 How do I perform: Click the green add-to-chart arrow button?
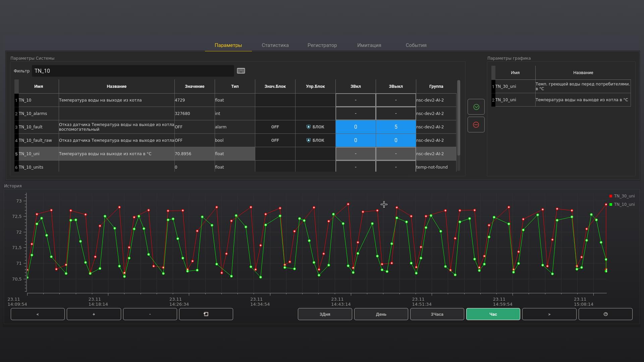click(476, 107)
